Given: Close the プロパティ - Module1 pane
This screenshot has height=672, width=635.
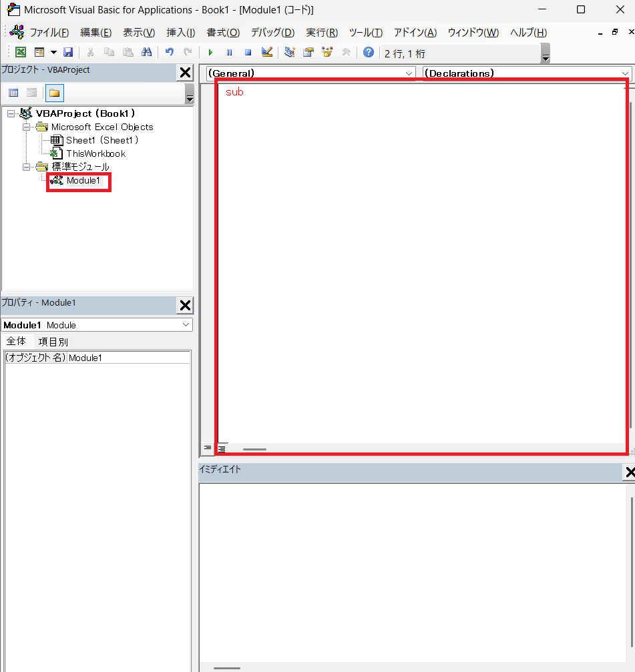Looking at the screenshot, I should [x=185, y=305].
